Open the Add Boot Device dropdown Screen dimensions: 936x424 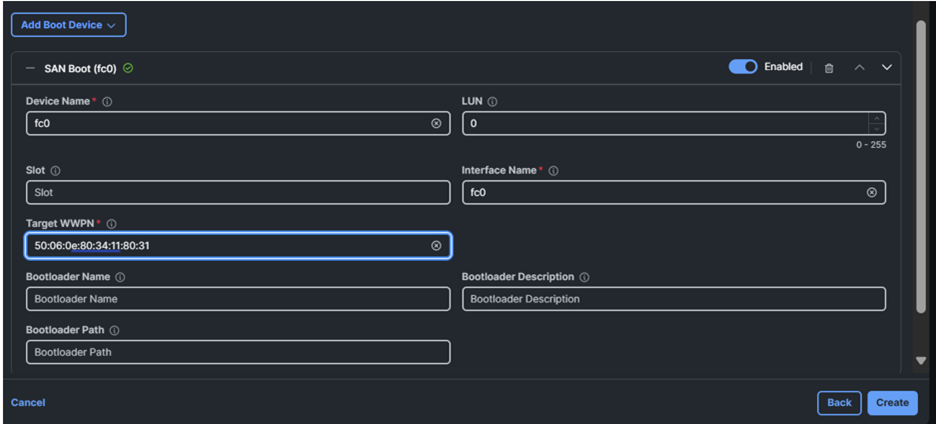tap(68, 25)
